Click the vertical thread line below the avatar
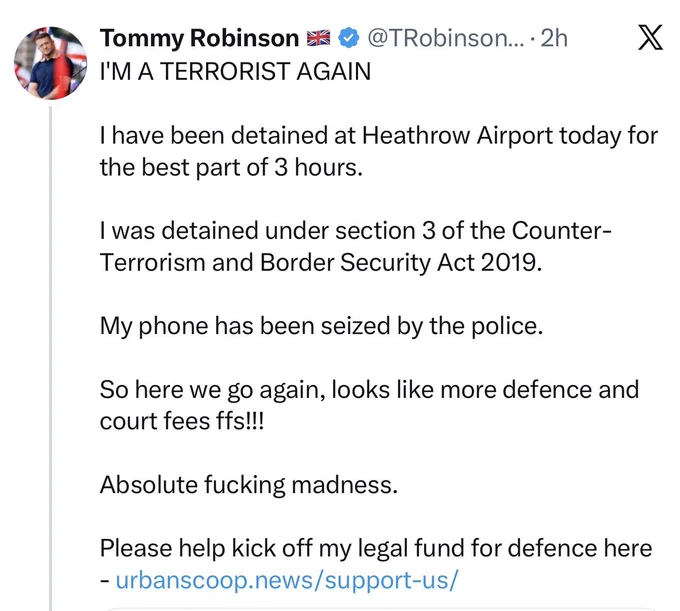680x611 pixels. click(x=51, y=358)
